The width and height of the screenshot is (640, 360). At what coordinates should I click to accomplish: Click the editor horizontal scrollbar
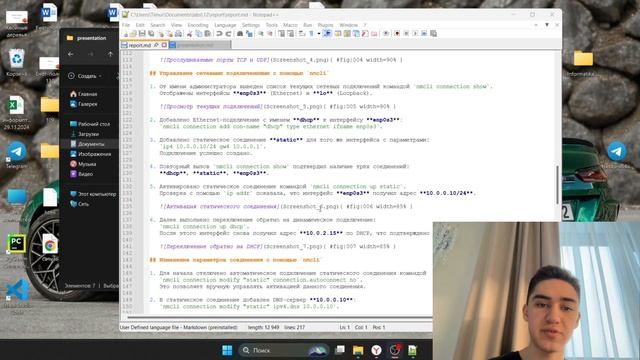(x=280, y=317)
